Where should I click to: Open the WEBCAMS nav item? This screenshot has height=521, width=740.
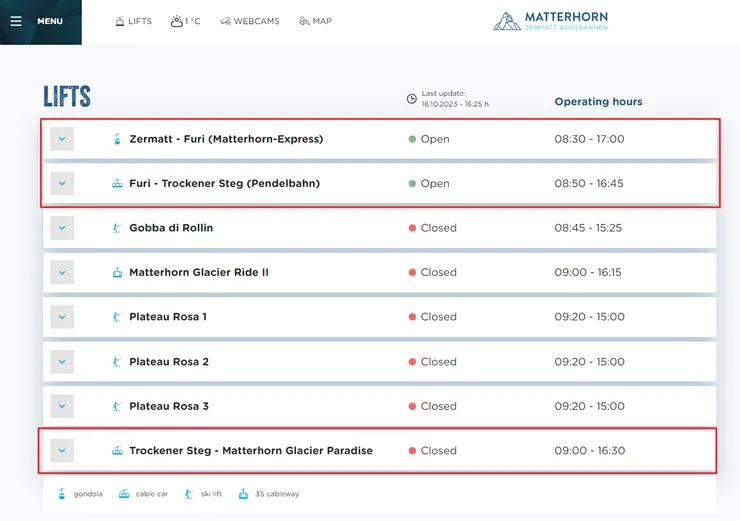250,21
